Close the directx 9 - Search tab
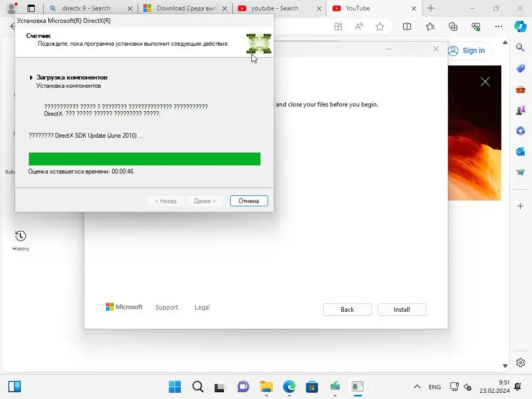Screen dimensions: 532x399 pos(130,8)
